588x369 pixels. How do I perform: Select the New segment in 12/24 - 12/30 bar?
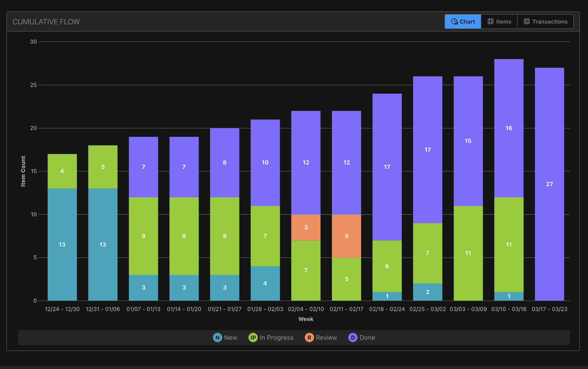pyautogui.click(x=62, y=245)
